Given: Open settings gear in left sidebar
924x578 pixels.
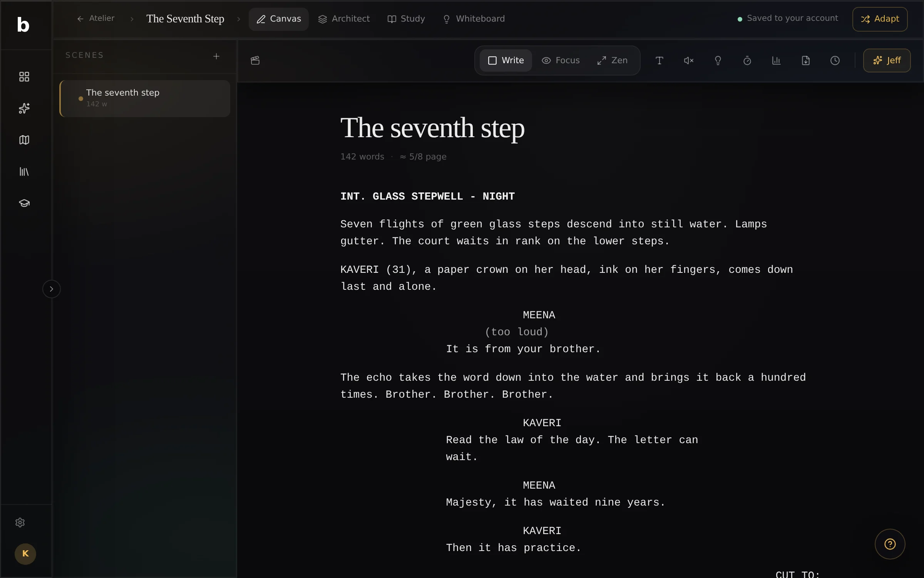Looking at the screenshot, I should pyautogui.click(x=20, y=523).
